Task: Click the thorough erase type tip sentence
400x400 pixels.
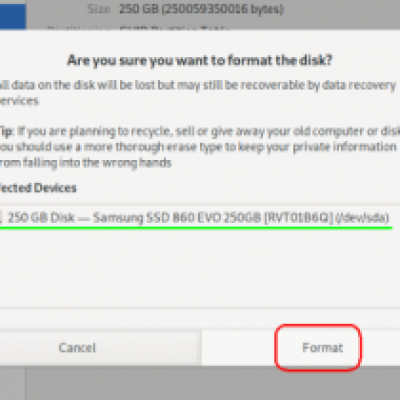Action: tap(198, 147)
